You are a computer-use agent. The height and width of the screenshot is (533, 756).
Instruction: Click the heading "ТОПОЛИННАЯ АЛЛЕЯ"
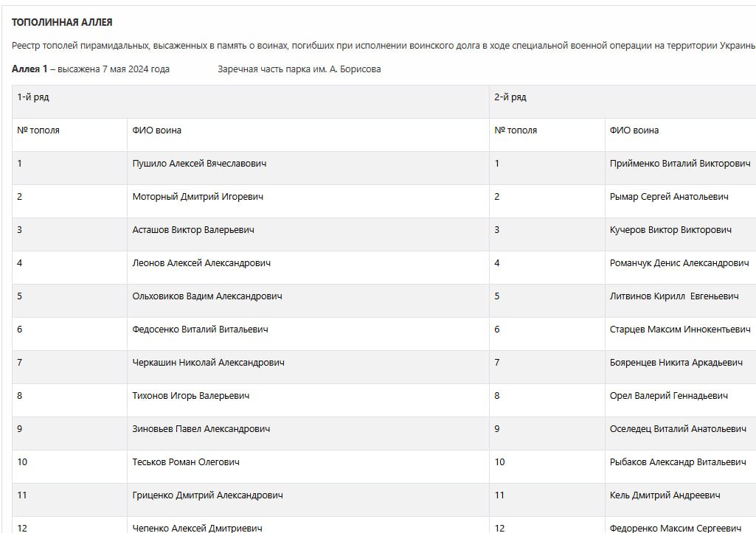(x=62, y=23)
